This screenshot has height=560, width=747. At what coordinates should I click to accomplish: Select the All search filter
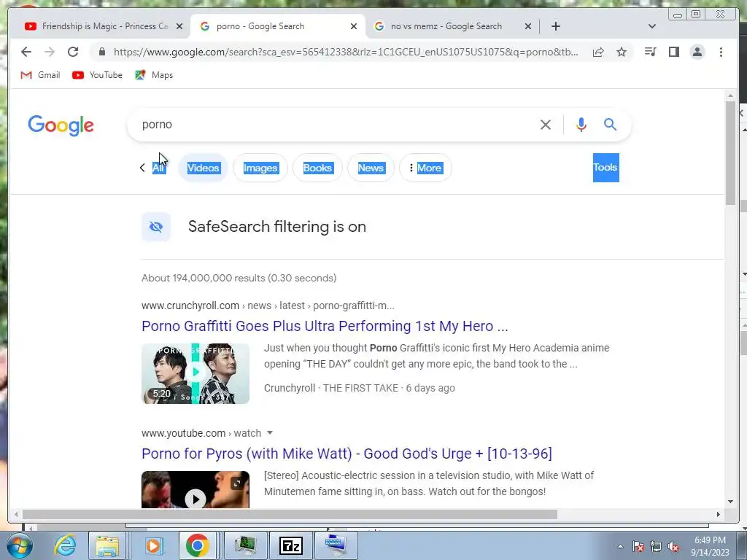[158, 168]
